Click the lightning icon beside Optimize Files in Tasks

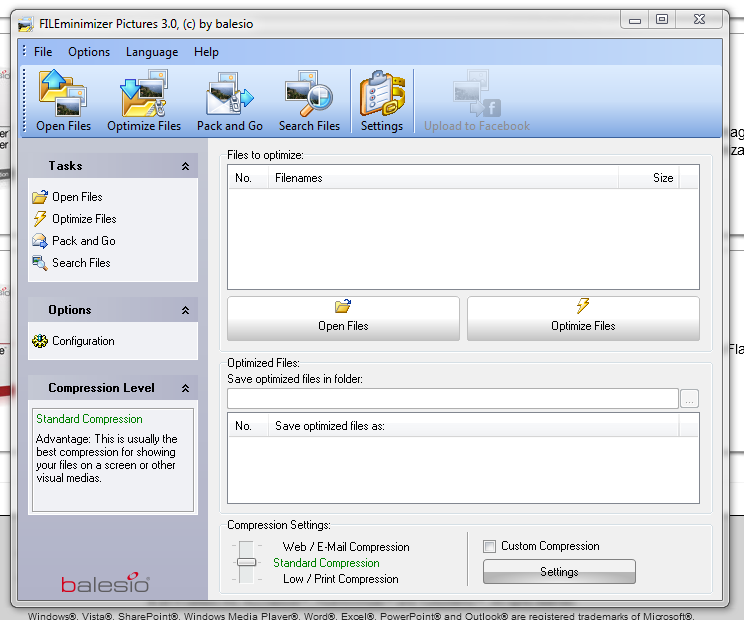[40, 219]
